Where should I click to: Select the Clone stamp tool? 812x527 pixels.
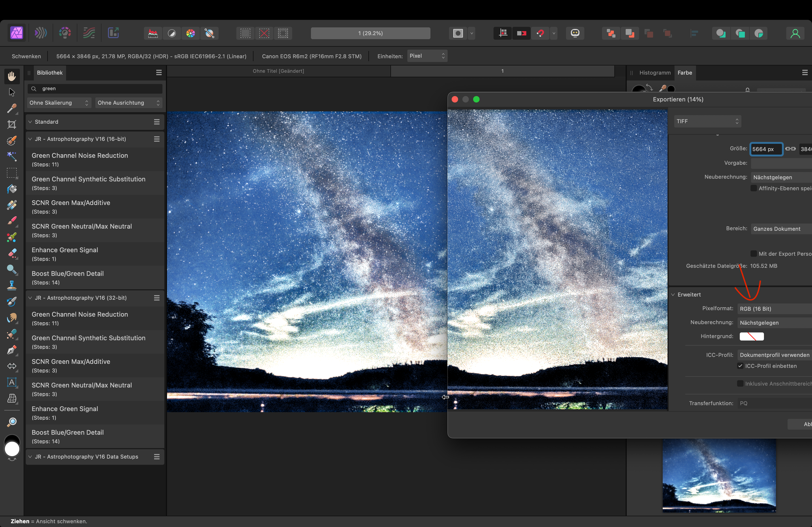pyautogui.click(x=12, y=285)
